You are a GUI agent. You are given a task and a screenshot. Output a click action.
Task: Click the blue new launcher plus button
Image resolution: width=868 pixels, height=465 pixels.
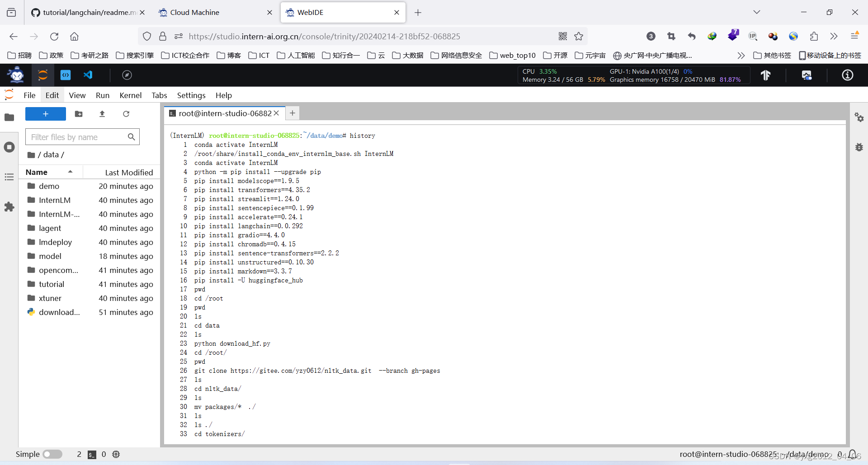46,114
